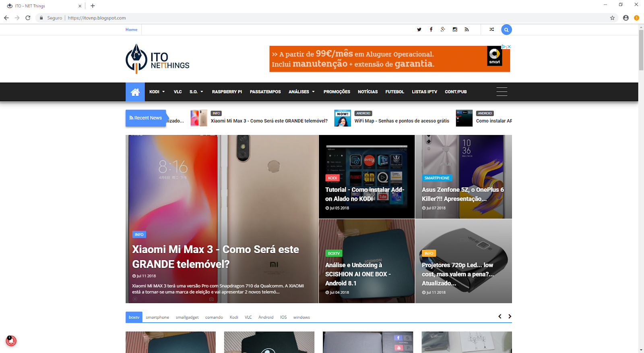The width and height of the screenshot is (644, 353).
Task: Open ticker article Xiaomi Mi Max 3
Action: (269, 121)
